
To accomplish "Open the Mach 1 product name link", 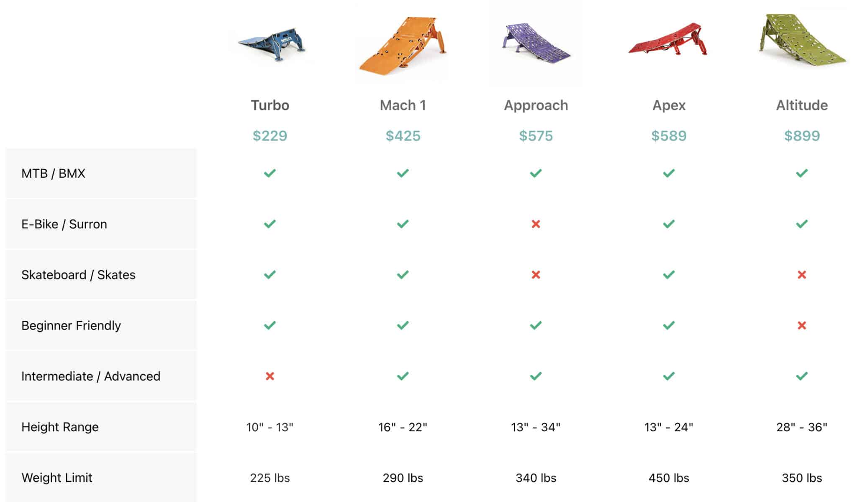I will click(403, 105).
